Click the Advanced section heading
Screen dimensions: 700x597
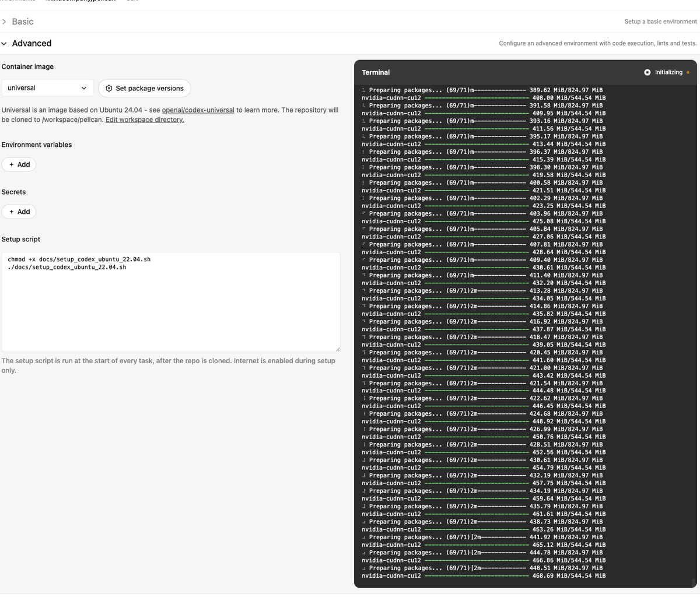[x=32, y=43]
